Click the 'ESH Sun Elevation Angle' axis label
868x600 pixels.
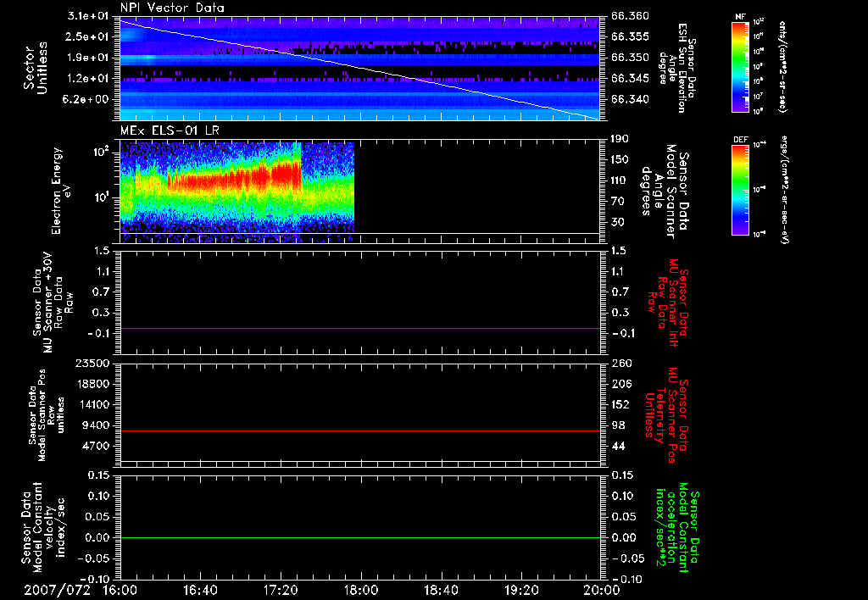point(677,68)
